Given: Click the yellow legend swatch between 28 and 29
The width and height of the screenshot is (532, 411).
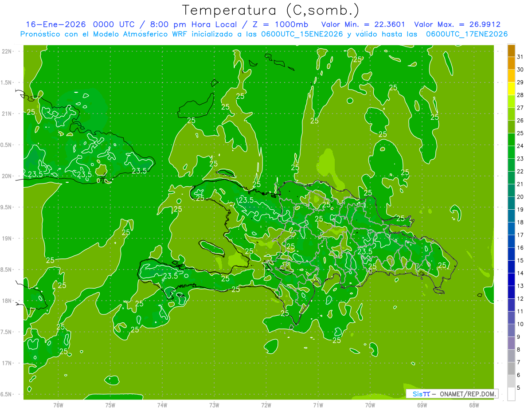Looking at the screenshot, I should (x=511, y=89).
